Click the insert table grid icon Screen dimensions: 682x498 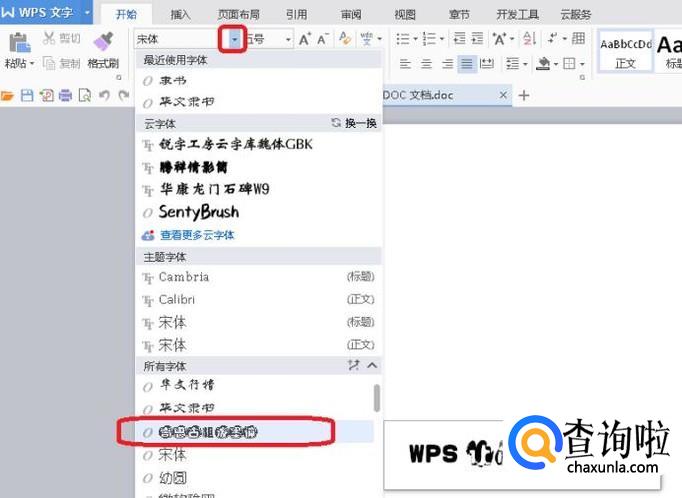click(x=578, y=38)
